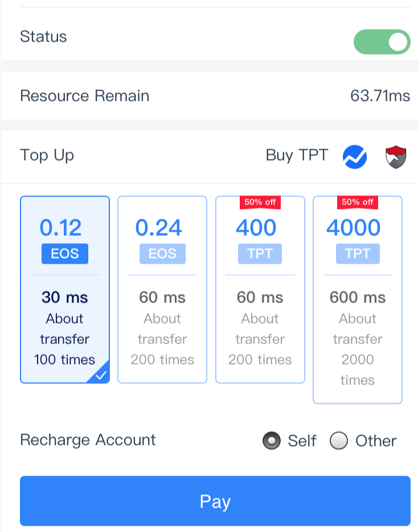Click the 63.71ms resource remaining value

click(x=380, y=96)
